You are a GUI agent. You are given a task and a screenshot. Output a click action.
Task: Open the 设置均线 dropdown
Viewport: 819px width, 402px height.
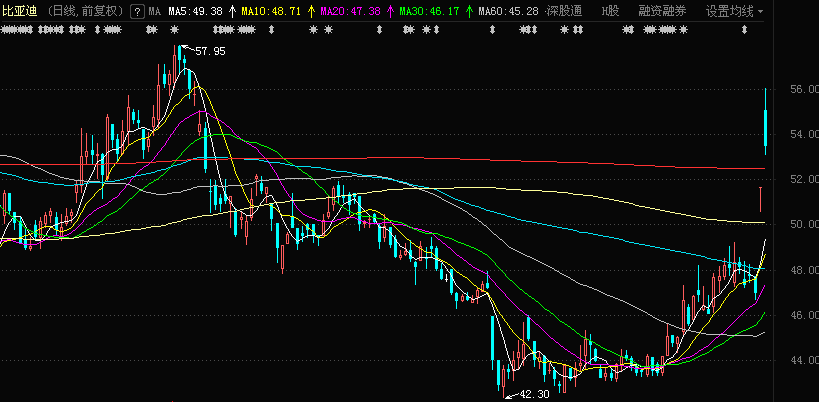click(x=734, y=11)
